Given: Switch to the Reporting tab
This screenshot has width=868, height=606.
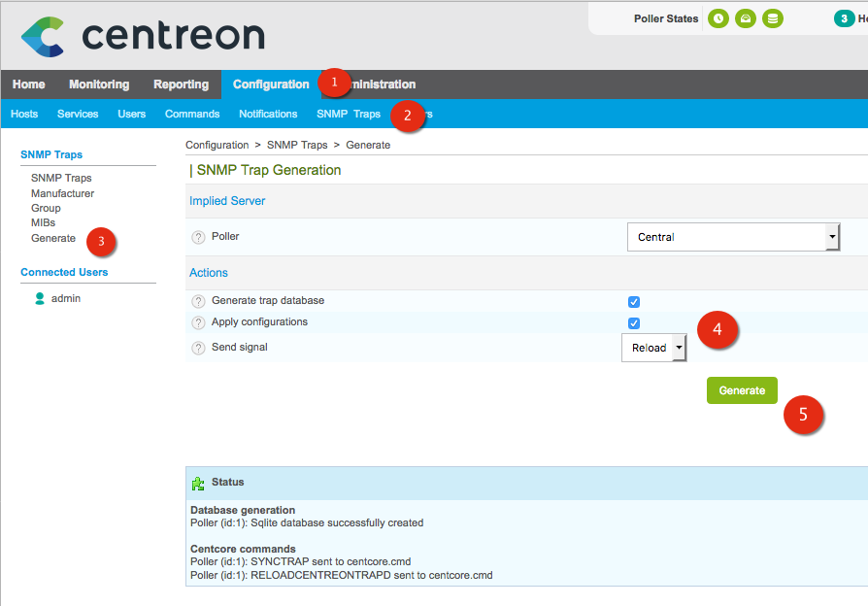Looking at the screenshot, I should (x=181, y=84).
